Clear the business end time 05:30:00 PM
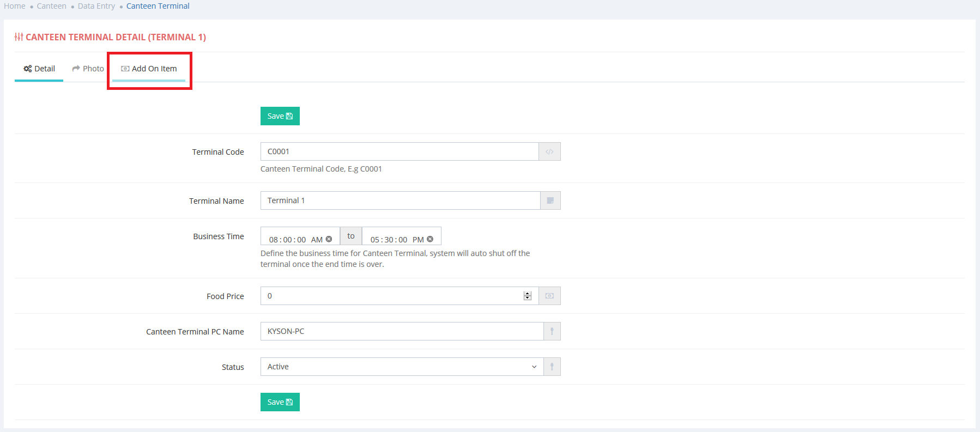Viewport: 980px width, 432px height. click(x=430, y=239)
